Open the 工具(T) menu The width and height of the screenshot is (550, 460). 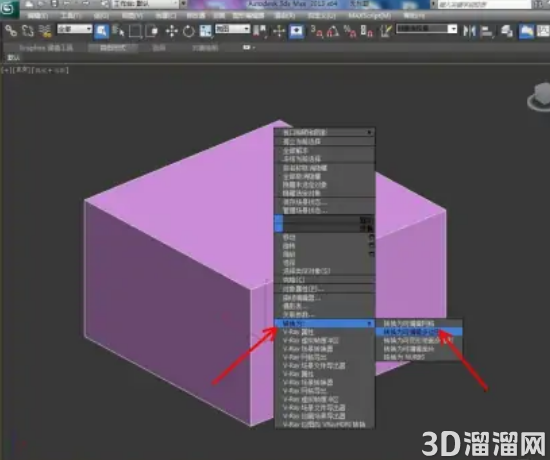(71, 16)
